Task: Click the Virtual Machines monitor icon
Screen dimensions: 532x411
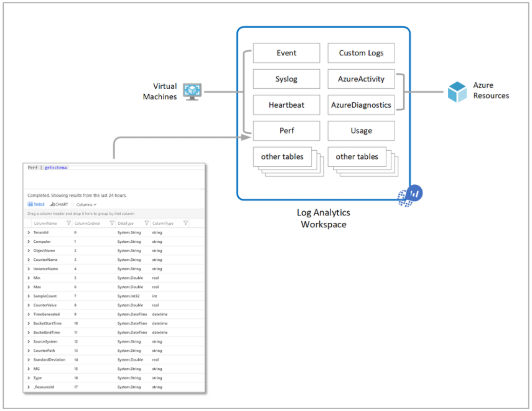Action: [192, 92]
